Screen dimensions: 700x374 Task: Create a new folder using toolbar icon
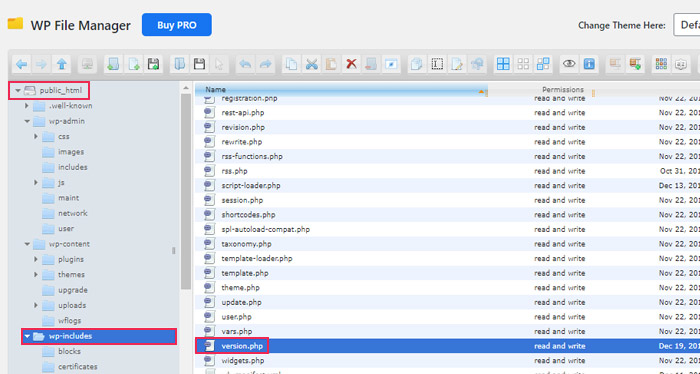113,64
